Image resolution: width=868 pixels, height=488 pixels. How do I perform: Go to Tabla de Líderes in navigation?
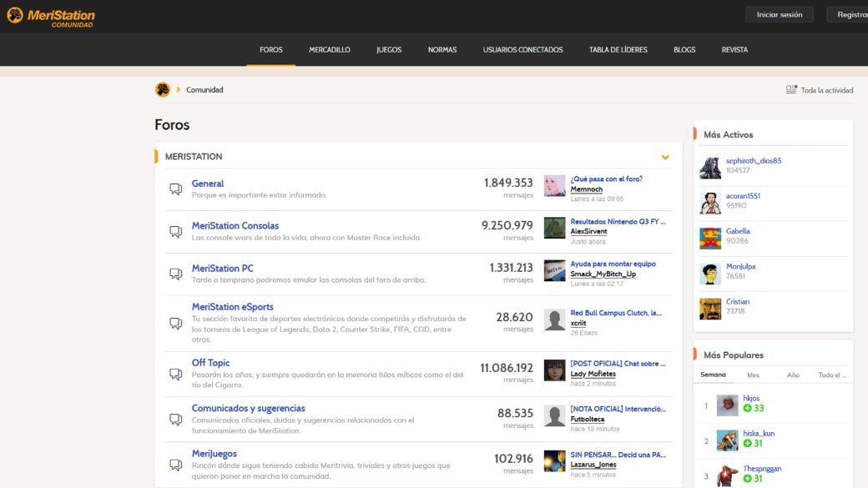[x=618, y=49]
